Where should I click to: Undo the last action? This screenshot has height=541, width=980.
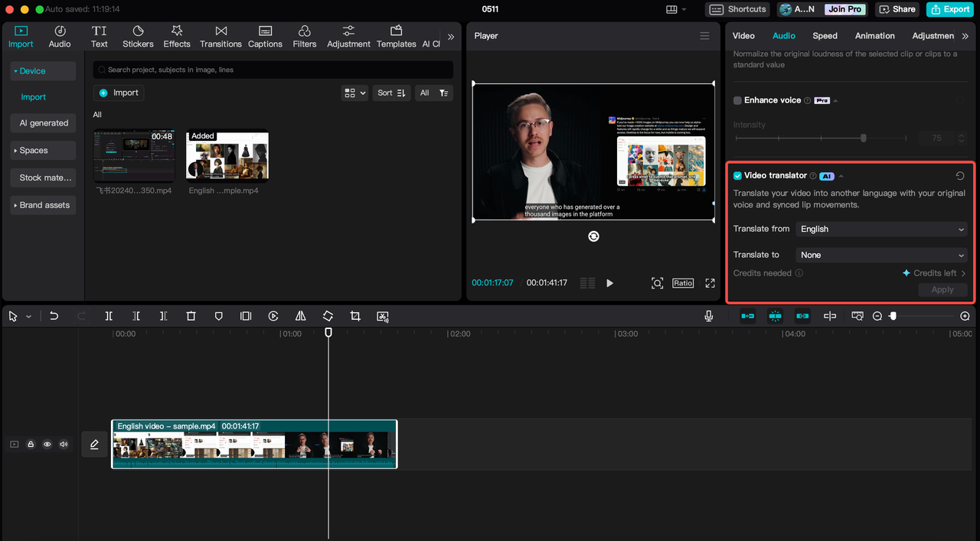pyautogui.click(x=54, y=316)
